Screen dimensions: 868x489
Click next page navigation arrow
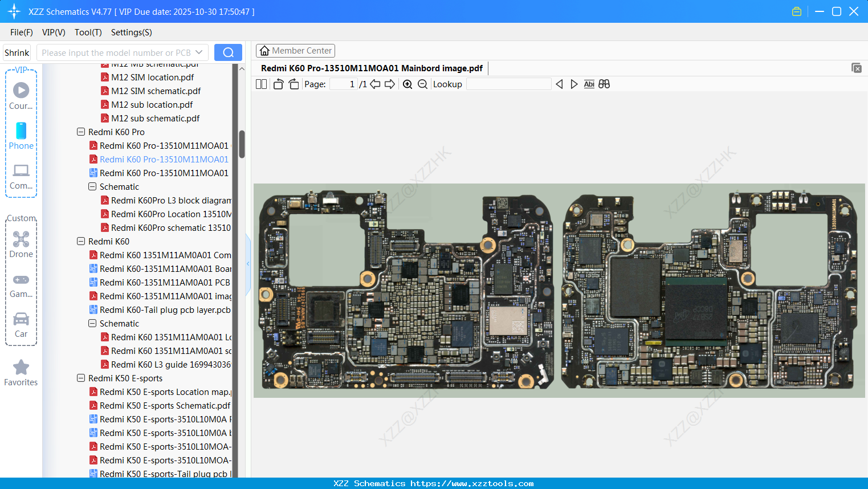391,84
